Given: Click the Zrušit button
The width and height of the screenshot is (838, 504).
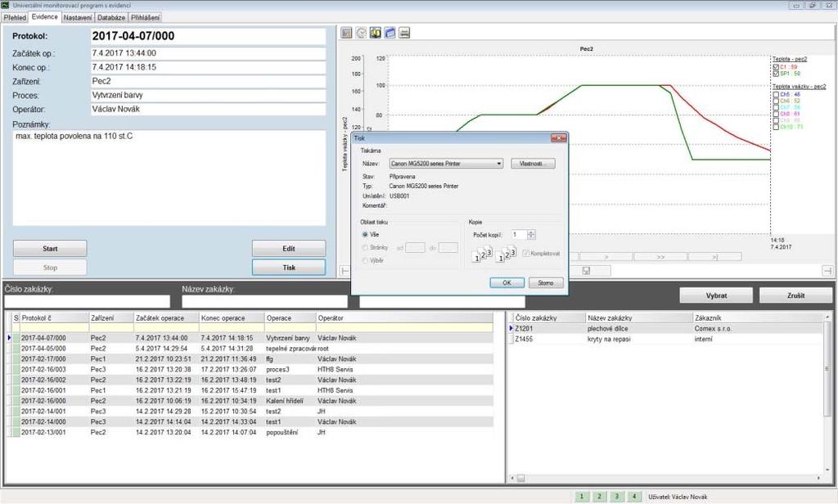Looking at the screenshot, I should [x=795, y=295].
